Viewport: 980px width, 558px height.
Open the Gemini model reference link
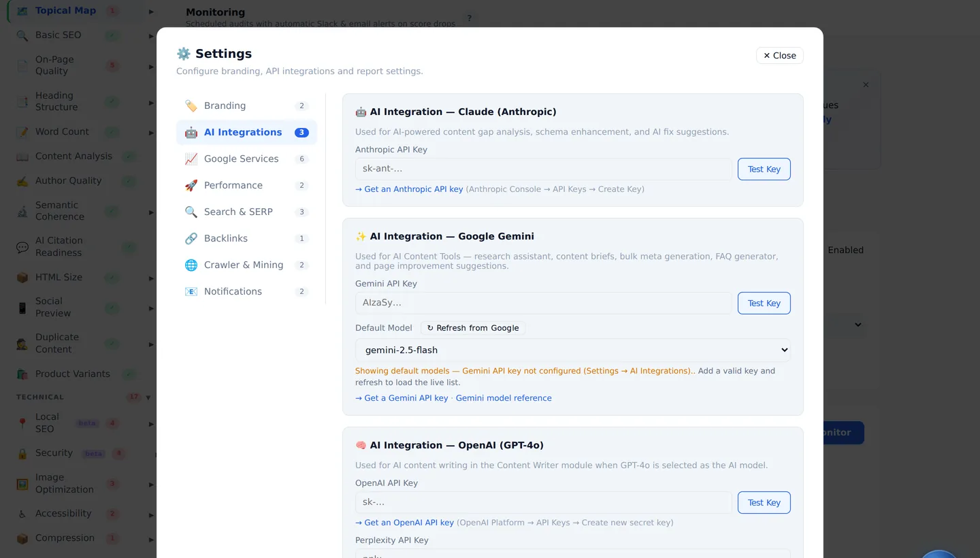pyautogui.click(x=504, y=398)
